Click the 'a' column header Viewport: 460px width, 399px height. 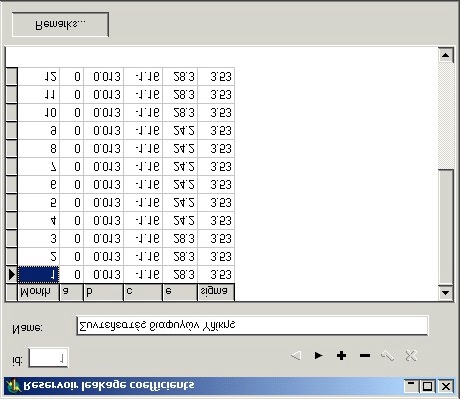point(71,292)
